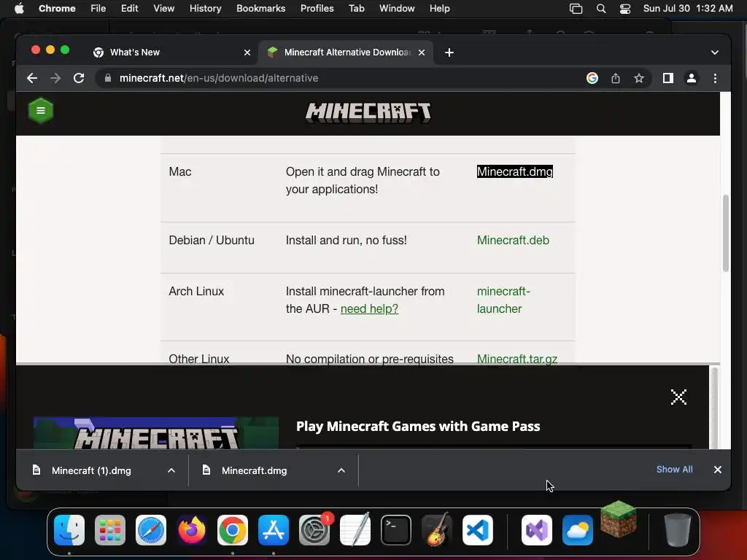747x560 pixels.
Task: Open the Tab menu
Action: point(356,9)
